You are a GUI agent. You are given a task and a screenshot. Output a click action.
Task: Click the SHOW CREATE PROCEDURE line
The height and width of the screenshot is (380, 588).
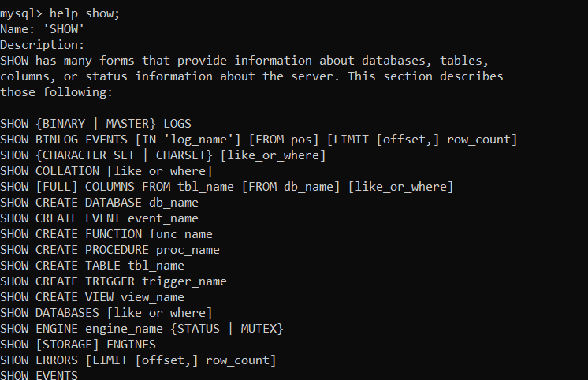coord(110,250)
